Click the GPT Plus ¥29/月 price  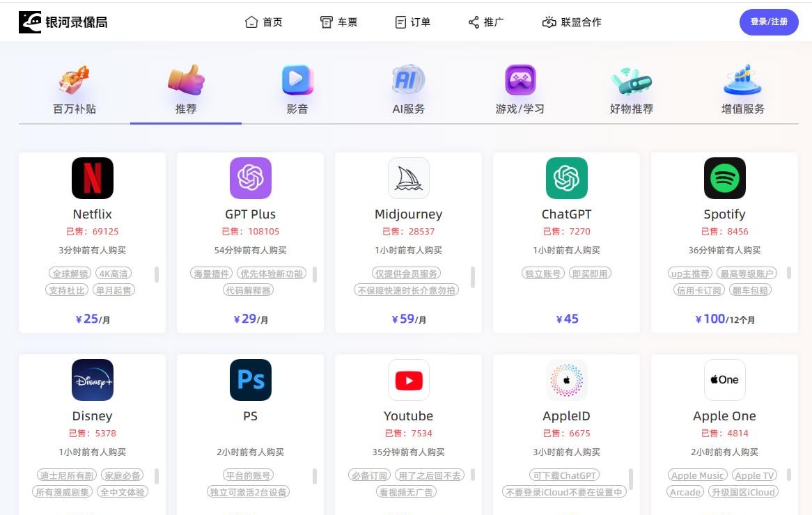click(251, 319)
